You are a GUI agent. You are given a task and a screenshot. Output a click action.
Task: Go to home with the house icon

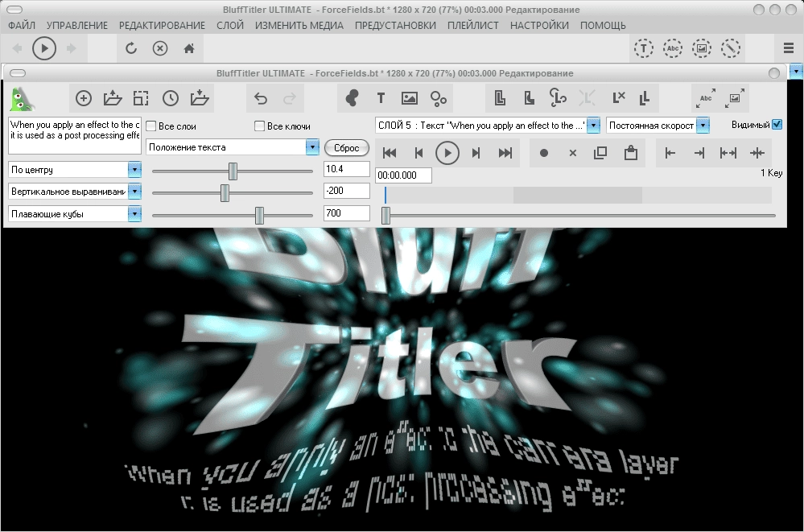(x=189, y=48)
